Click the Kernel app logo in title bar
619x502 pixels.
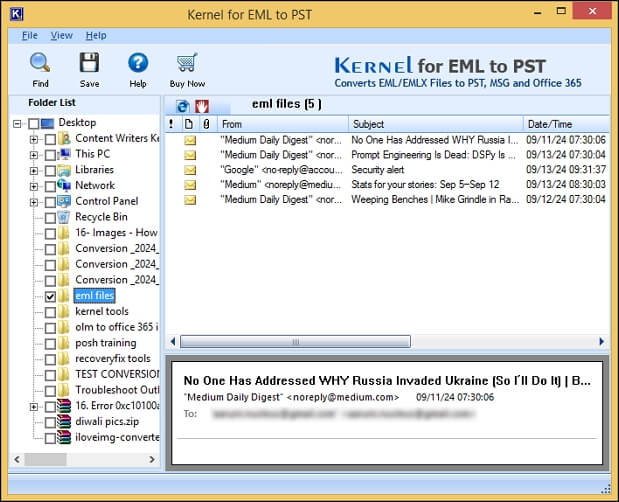pos(17,14)
